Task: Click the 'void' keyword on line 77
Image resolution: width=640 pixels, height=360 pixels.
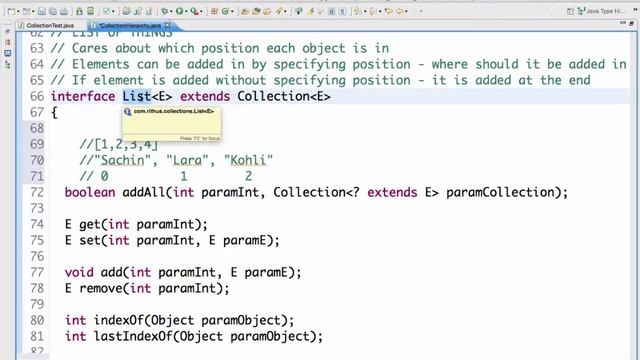Action: click(79, 272)
